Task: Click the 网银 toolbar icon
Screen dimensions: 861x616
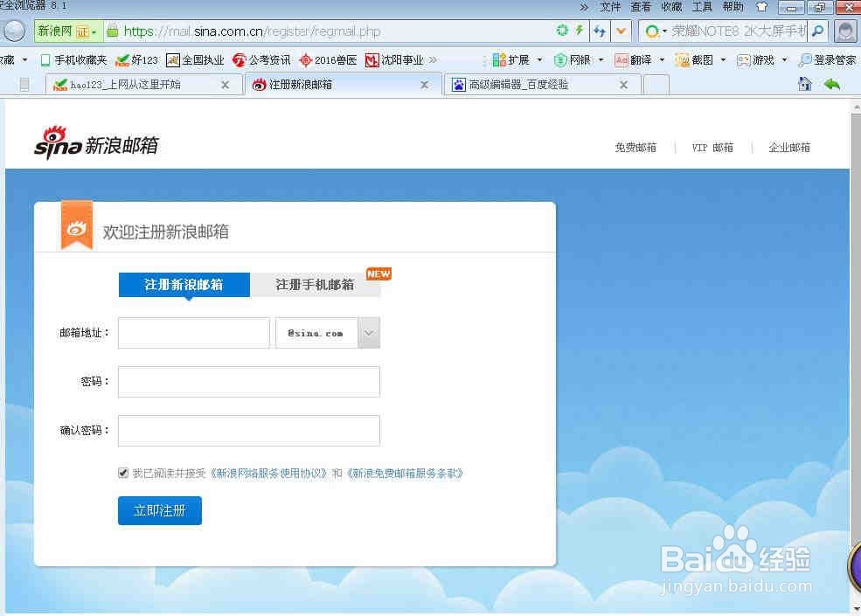Action: click(573, 59)
